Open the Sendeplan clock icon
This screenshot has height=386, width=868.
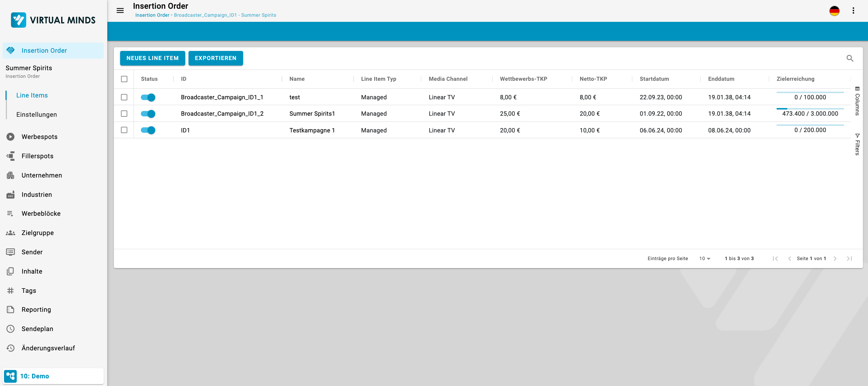(11, 329)
